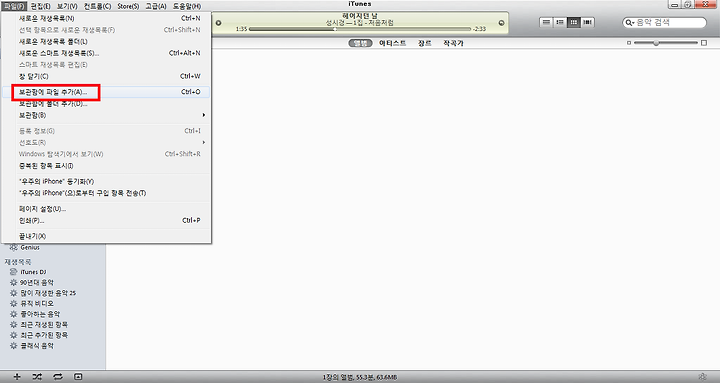Switch to grid view
The width and height of the screenshot is (720, 383).
574,22
